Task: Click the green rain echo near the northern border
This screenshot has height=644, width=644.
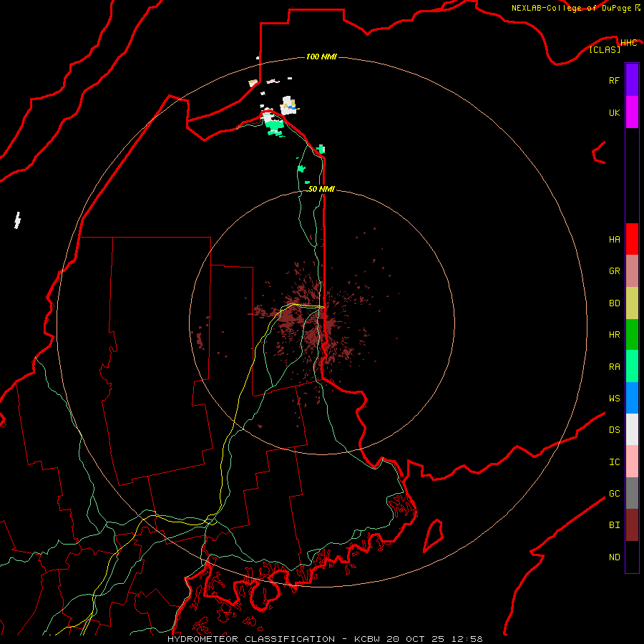Action: [274, 128]
